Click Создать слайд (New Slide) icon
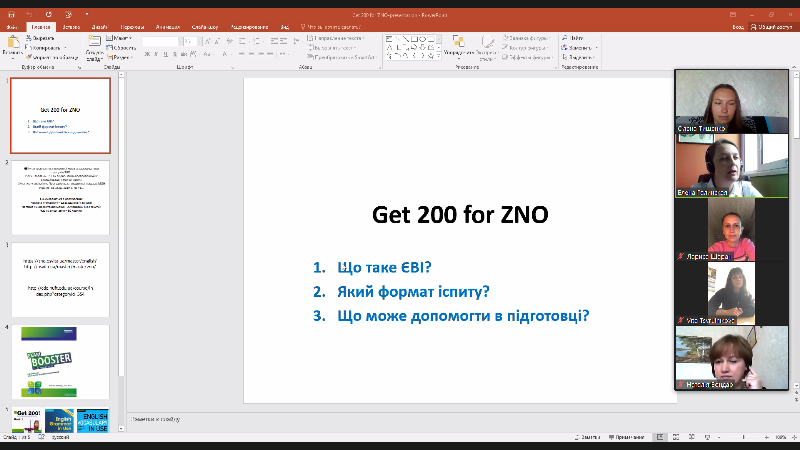This screenshot has width=800, height=450. point(94,42)
